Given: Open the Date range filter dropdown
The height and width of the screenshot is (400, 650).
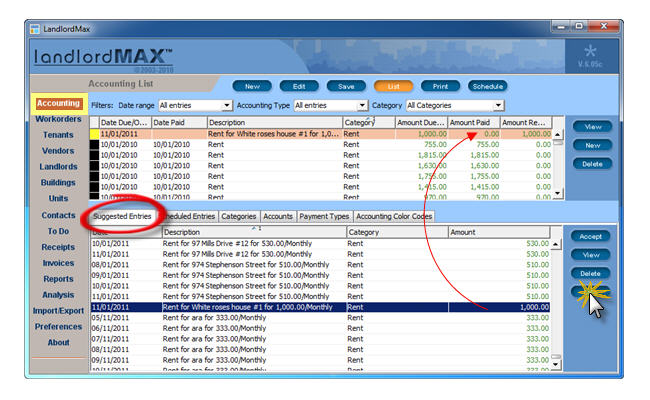Looking at the screenshot, I should click(226, 106).
